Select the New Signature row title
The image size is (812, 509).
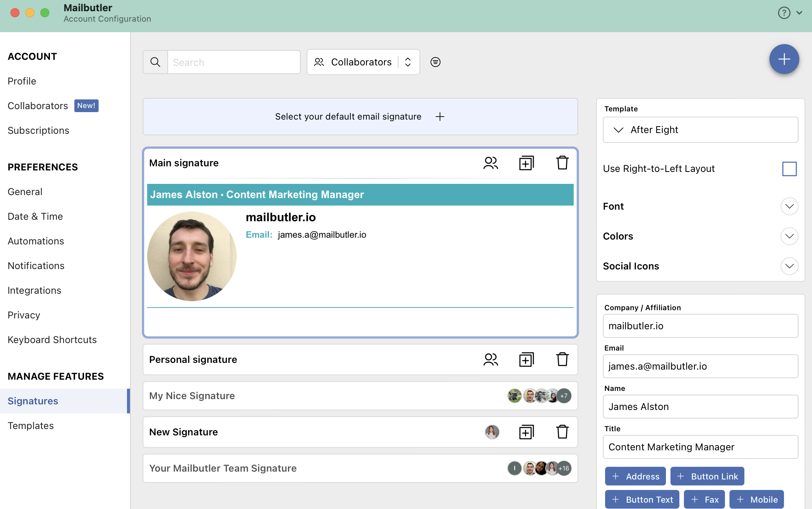[x=183, y=432]
